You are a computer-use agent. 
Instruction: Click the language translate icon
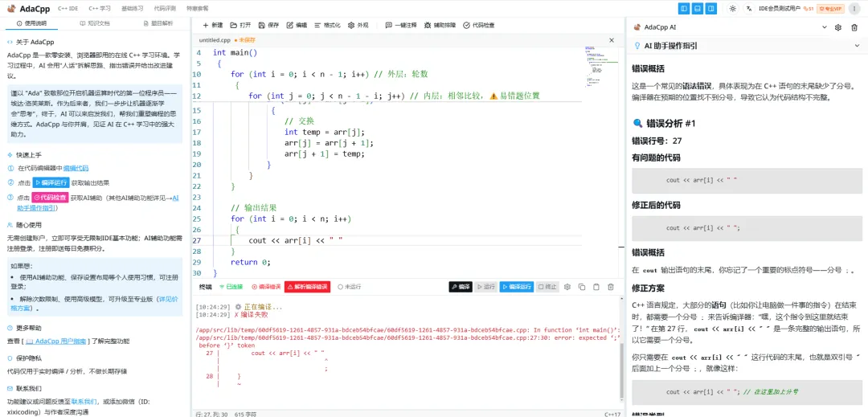pyautogui.click(x=749, y=8)
